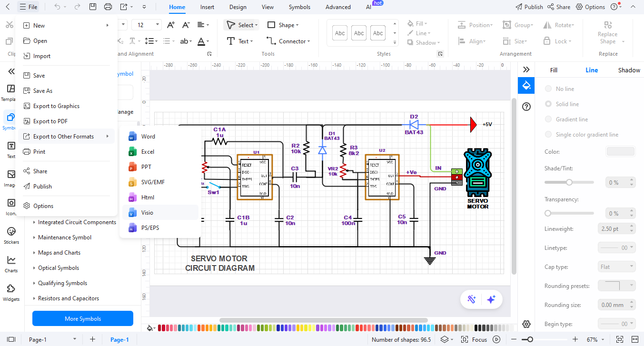Screen dimensions: 644x346
Task: Open the Stickers panel in left sidebar
Action: click(11, 235)
